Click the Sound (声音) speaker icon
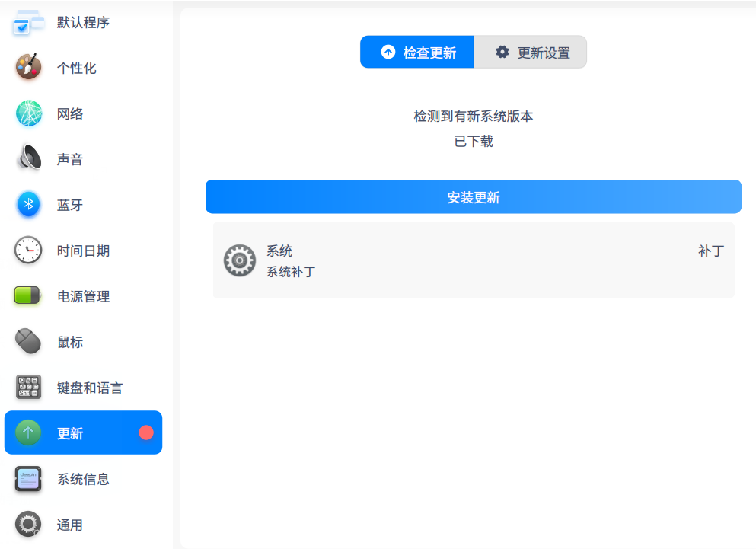 coord(29,159)
